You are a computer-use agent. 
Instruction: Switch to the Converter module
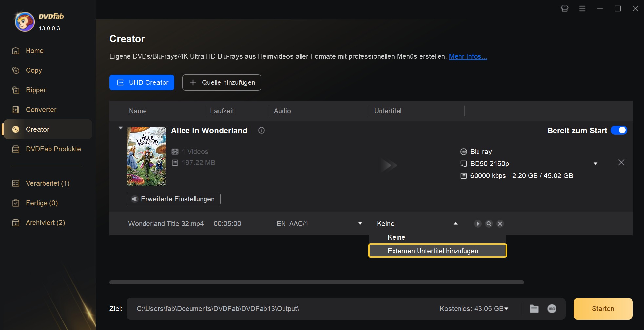click(x=41, y=110)
